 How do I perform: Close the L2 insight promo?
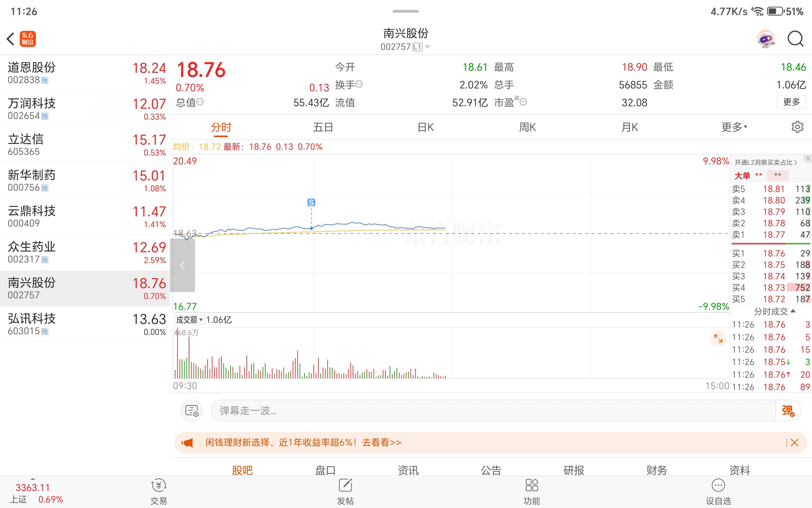(x=808, y=158)
